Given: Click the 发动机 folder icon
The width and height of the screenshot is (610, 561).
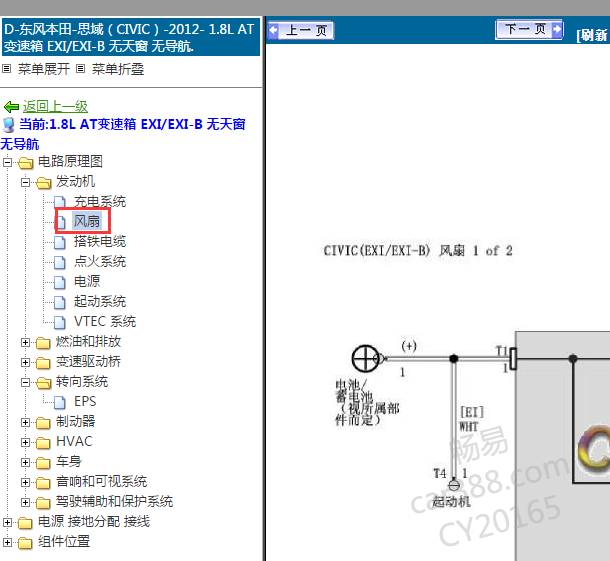Looking at the screenshot, I should [44, 182].
